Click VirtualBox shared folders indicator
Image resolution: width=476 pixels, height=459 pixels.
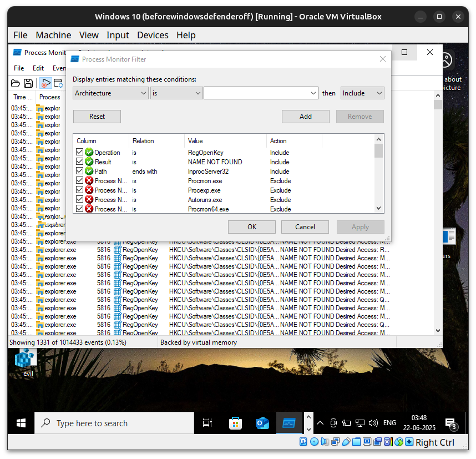(x=356, y=442)
